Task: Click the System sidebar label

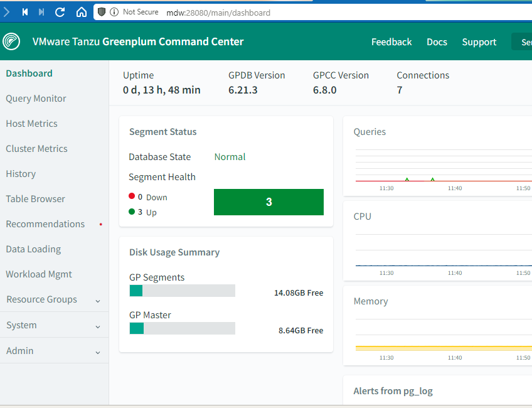Action: click(21, 325)
